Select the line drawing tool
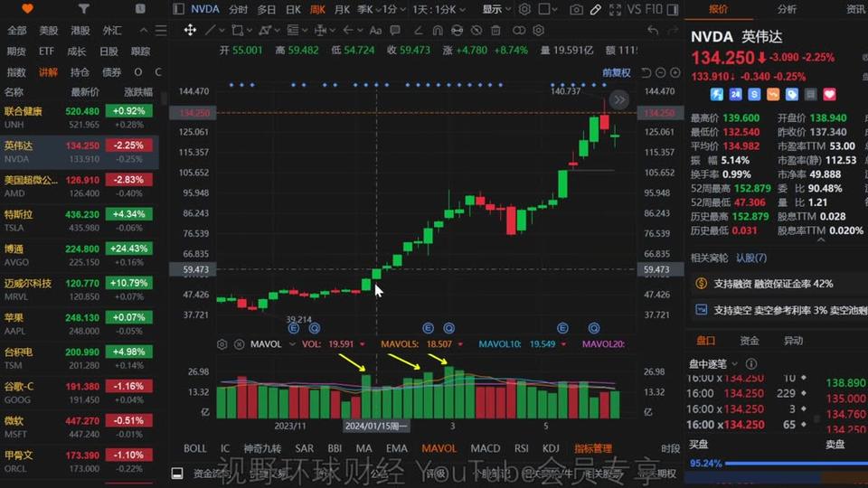Screen dimensions: 868x488 (211, 30)
